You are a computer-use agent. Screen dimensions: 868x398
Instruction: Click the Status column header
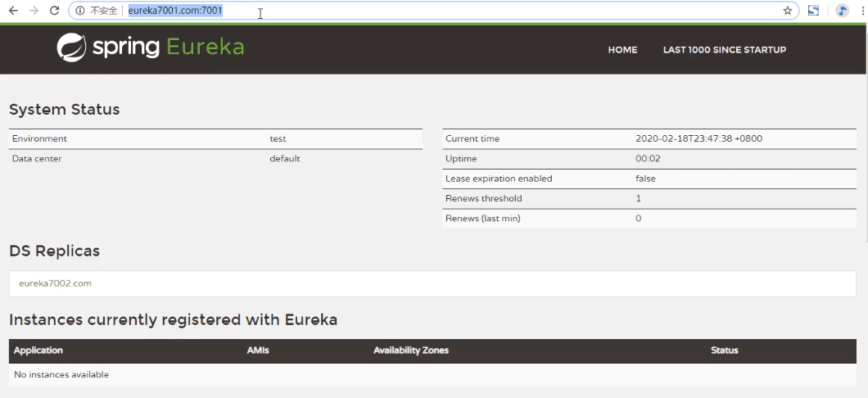pos(724,351)
